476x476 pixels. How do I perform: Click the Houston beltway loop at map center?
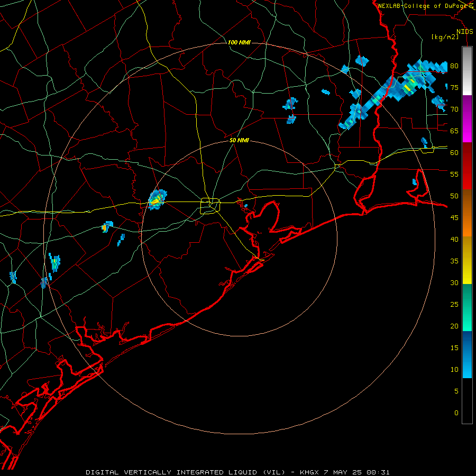(210, 206)
